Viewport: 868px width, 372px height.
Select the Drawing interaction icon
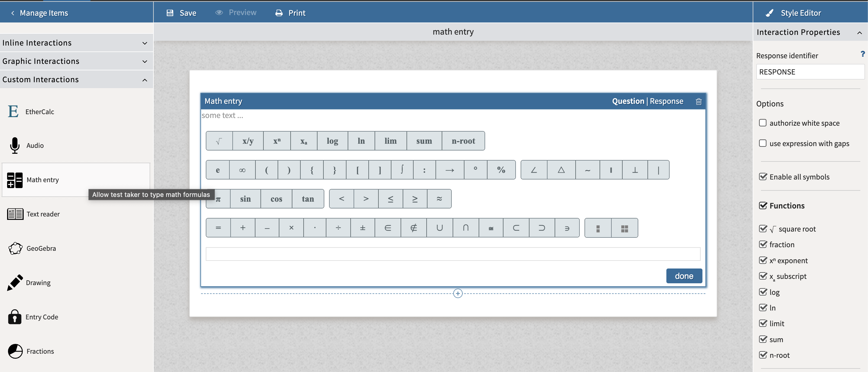tap(15, 283)
